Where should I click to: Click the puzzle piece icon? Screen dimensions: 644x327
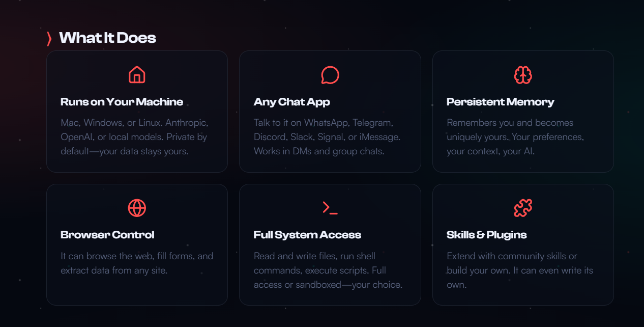pyautogui.click(x=523, y=208)
